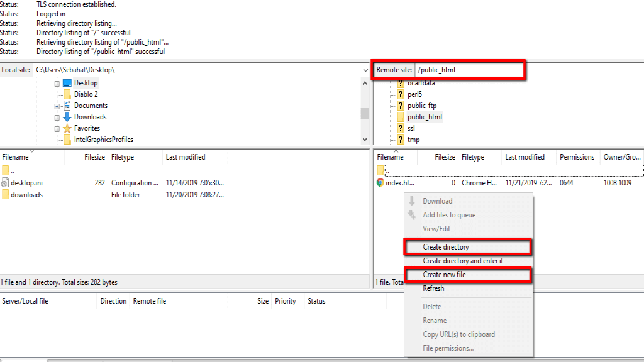
Task: Click the remote parent directory folder icon
Action: [x=380, y=170]
